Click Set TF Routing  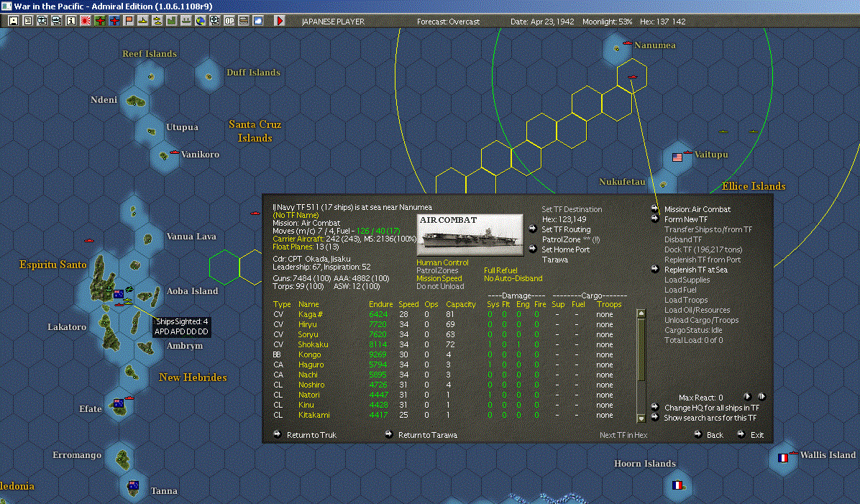tap(566, 229)
